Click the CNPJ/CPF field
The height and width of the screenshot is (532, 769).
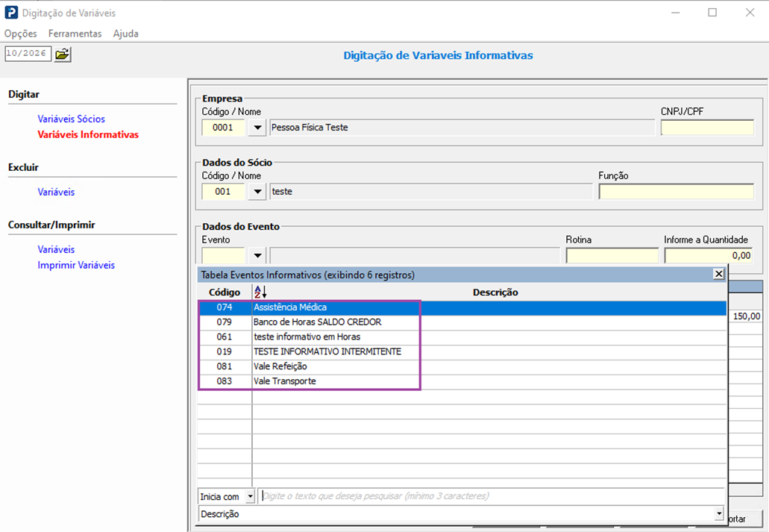coord(707,128)
